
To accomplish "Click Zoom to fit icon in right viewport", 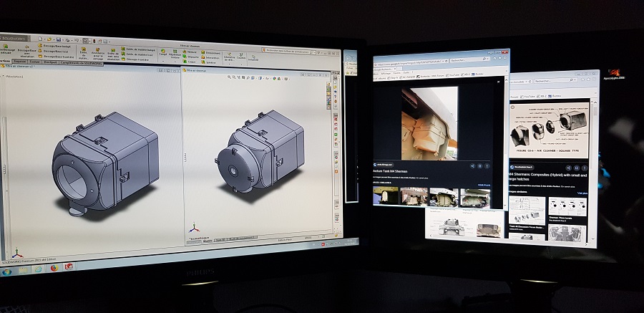I will pos(230,77).
